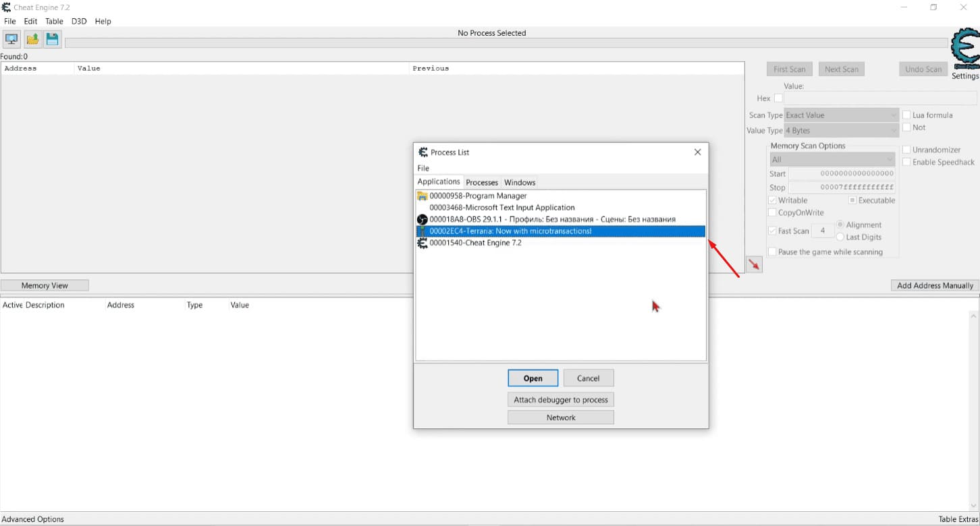Toggle Pause the game while scanning

click(772, 252)
